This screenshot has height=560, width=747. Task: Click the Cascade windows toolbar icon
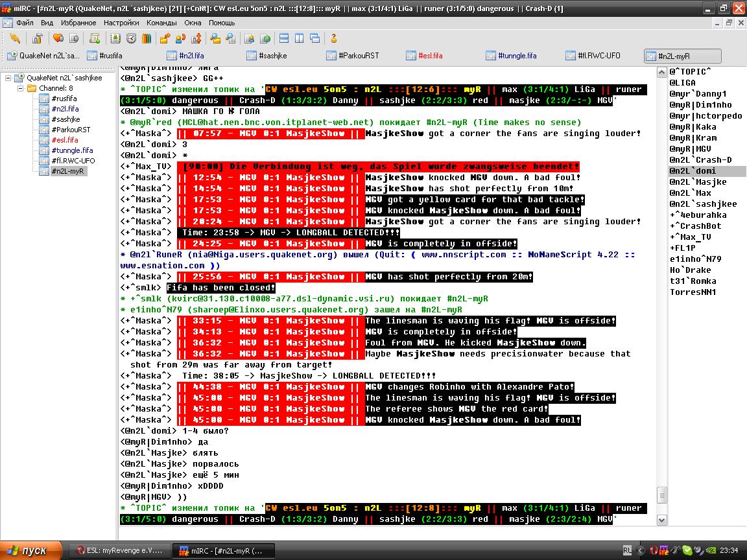pos(315,38)
